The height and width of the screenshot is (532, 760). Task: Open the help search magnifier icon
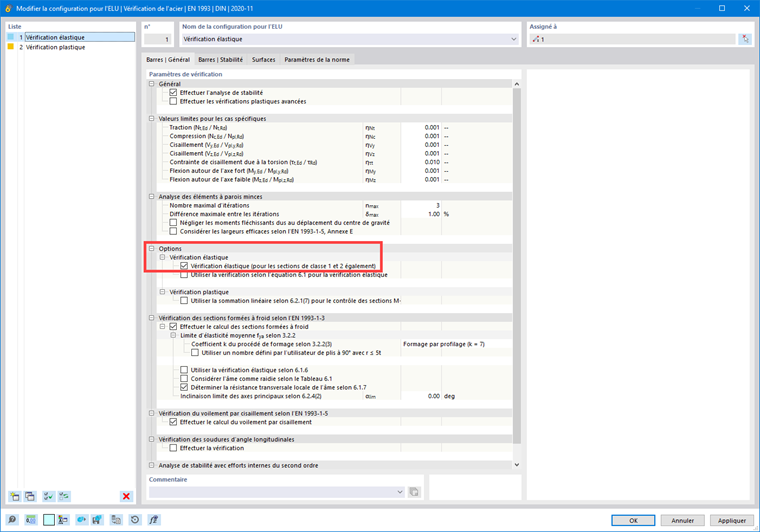tap(12, 520)
